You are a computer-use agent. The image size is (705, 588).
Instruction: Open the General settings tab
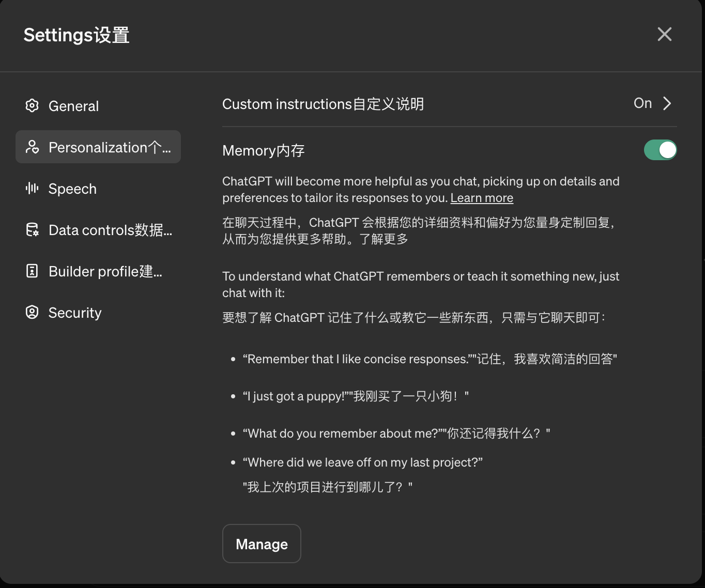click(x=98, y=105)
